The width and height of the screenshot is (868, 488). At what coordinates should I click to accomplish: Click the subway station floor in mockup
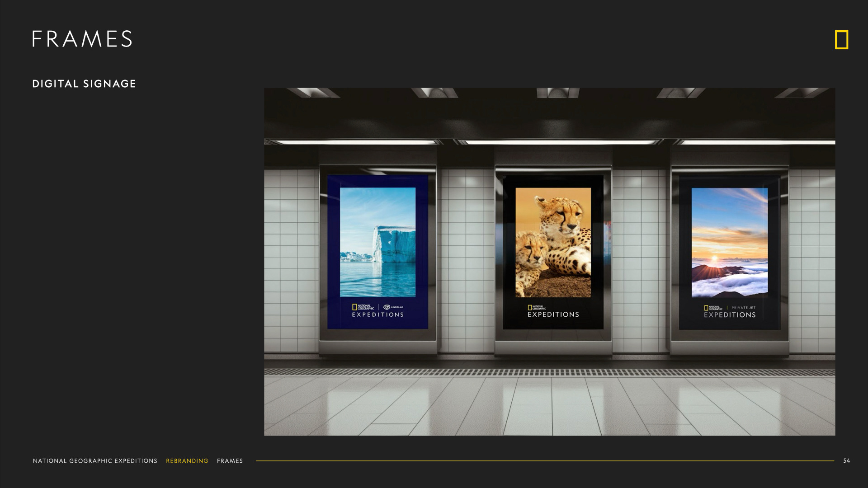(x=549, y=407)
